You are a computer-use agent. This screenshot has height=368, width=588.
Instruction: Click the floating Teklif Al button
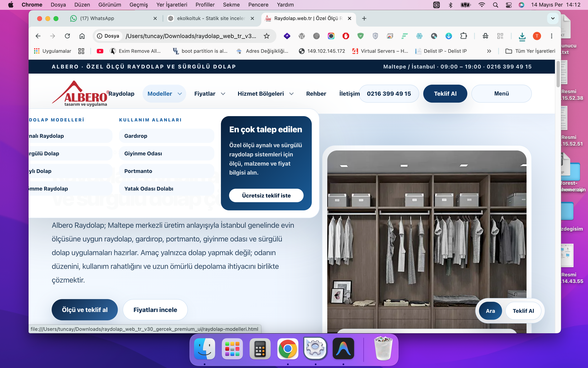(x=523, y=311)
